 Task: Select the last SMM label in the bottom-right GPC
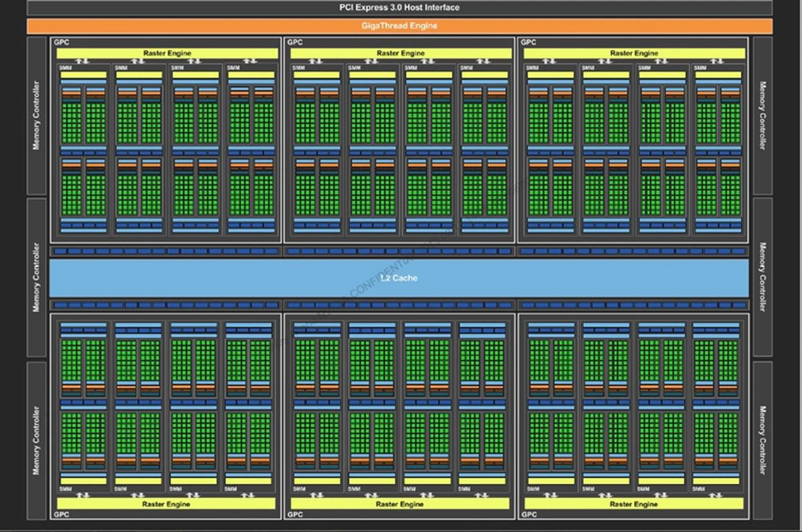tap(698, 489)
